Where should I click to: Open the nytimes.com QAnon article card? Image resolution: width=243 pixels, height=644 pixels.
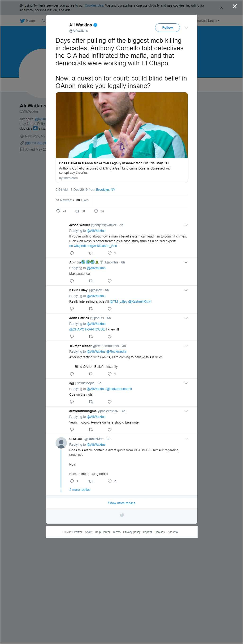(x=122, y=137)
